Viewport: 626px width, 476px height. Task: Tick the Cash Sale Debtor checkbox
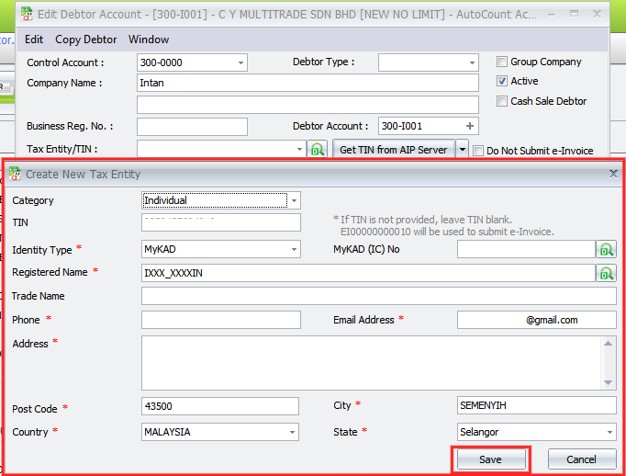click(502, 101)
